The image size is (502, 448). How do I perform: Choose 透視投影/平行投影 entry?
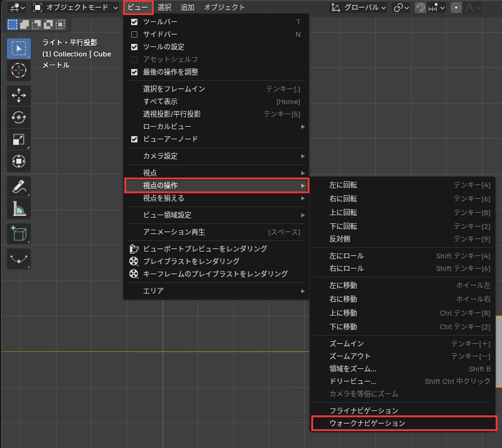click(x=216, y=114)
